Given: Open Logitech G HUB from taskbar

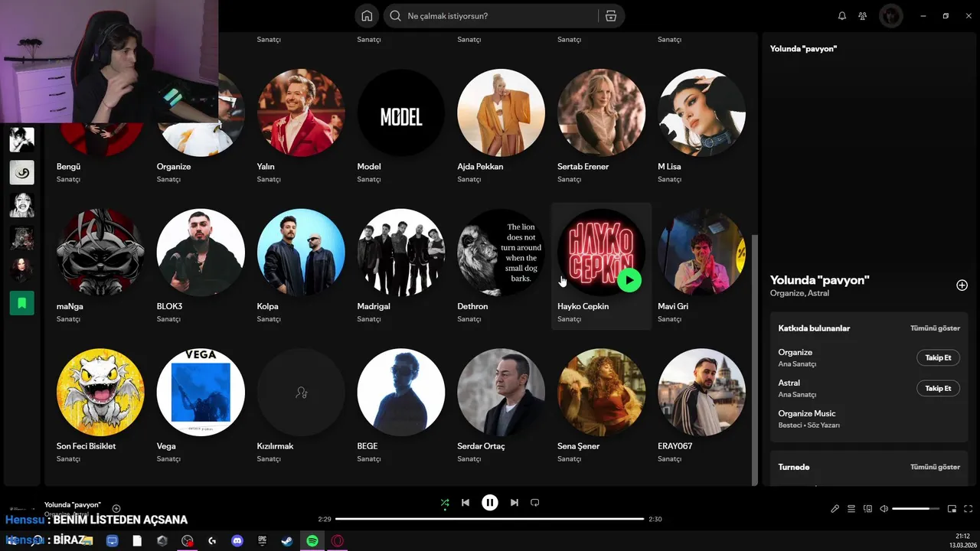Looking at the screenshot, I should (212, 541).
